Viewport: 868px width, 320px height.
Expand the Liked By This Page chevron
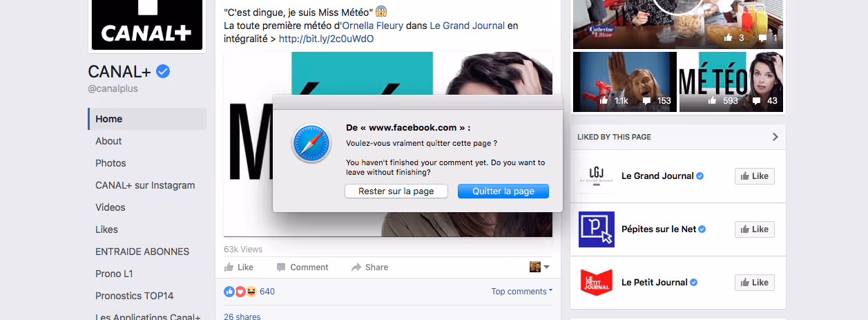pos(775,137)
